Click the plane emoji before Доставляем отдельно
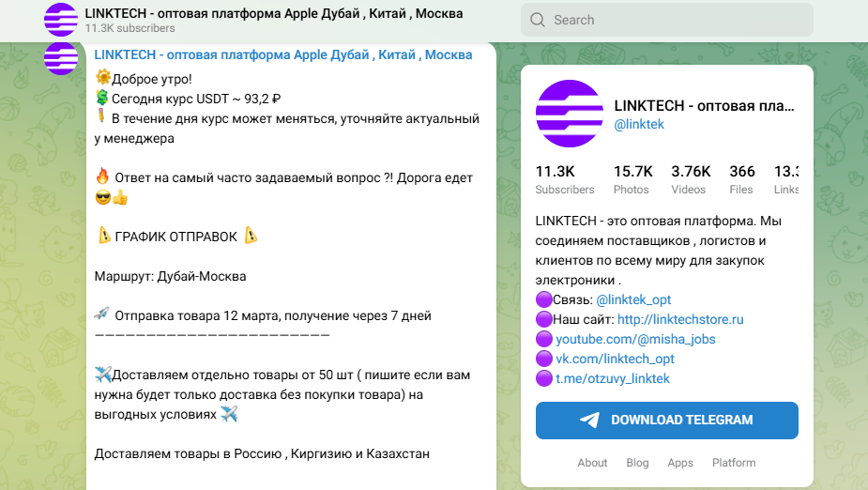The width and height of the screenshot is (868, 490). click(x=103, y=375)
